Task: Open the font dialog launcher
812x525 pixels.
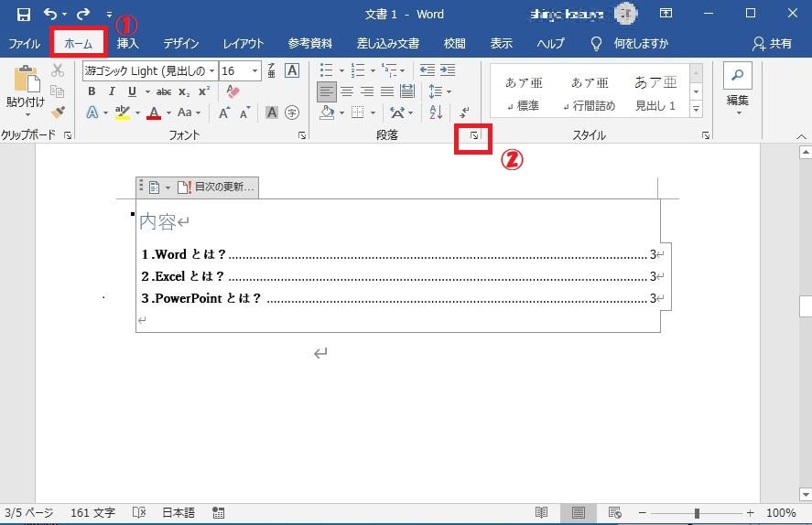Action: (302, 135)
